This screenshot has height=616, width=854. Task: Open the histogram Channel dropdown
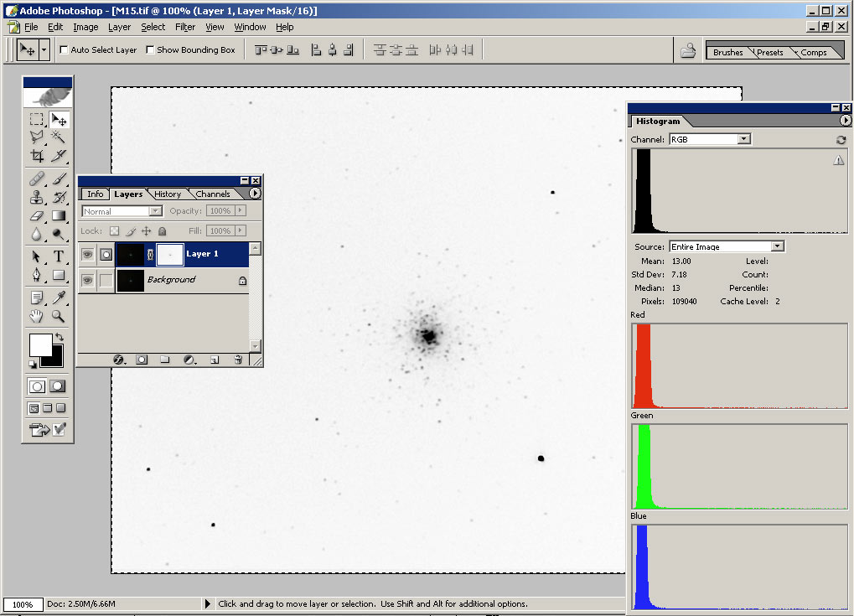point(743,139)
